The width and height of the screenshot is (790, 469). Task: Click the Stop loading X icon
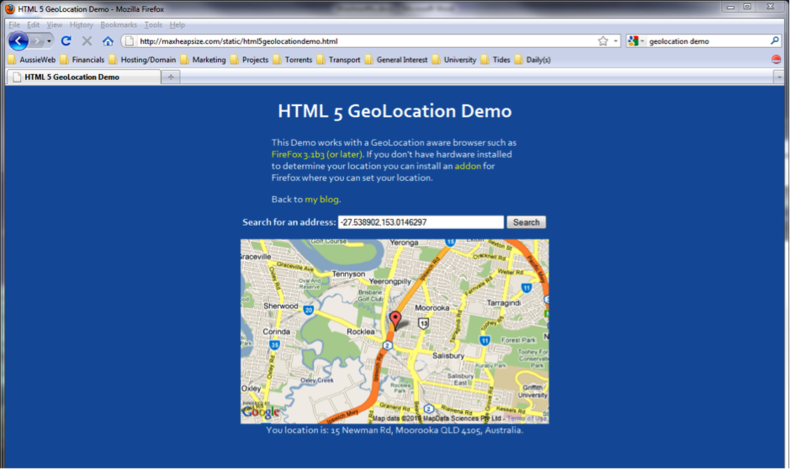click(x=87, y=41)
